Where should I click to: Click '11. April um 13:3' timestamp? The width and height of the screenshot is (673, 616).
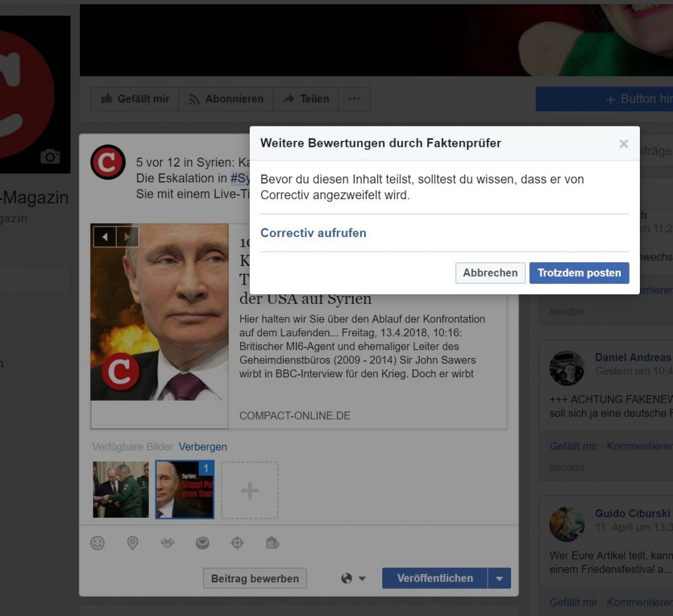(633, 527)
